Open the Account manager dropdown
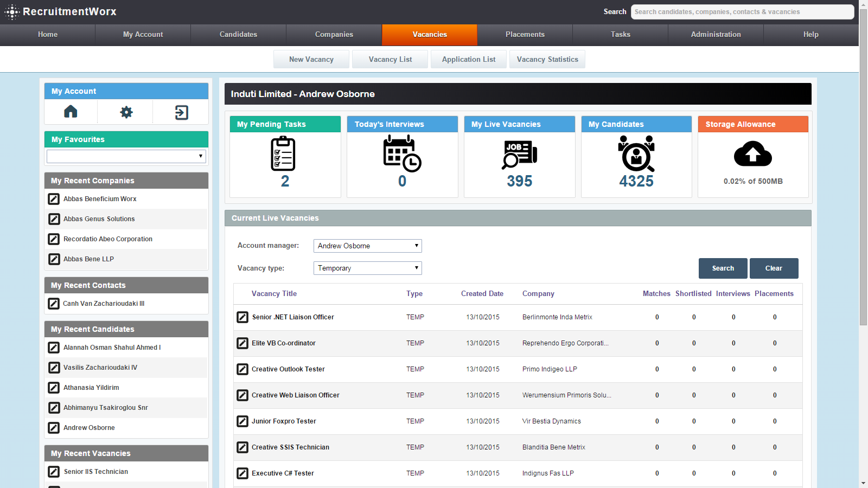 [x=368, y=246]
